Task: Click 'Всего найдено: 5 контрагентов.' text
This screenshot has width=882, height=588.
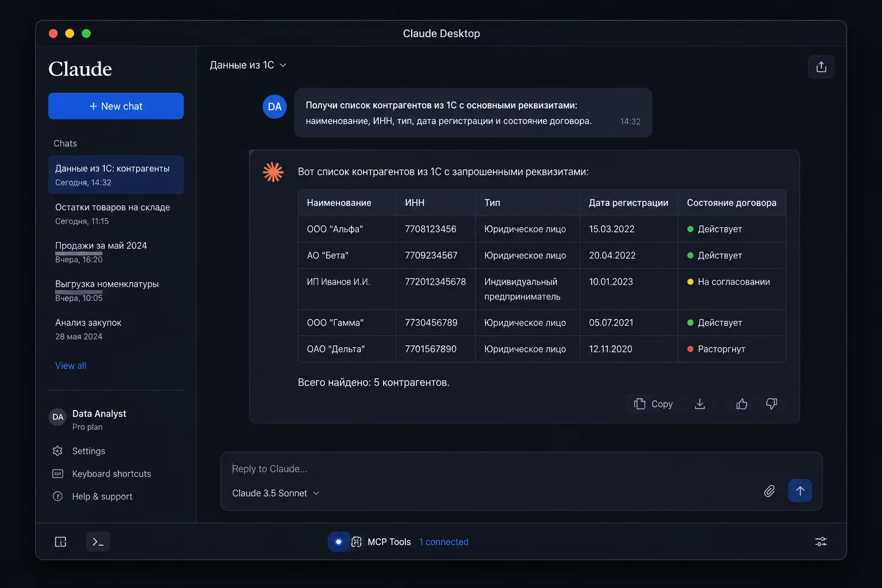Action: (373, 382)
